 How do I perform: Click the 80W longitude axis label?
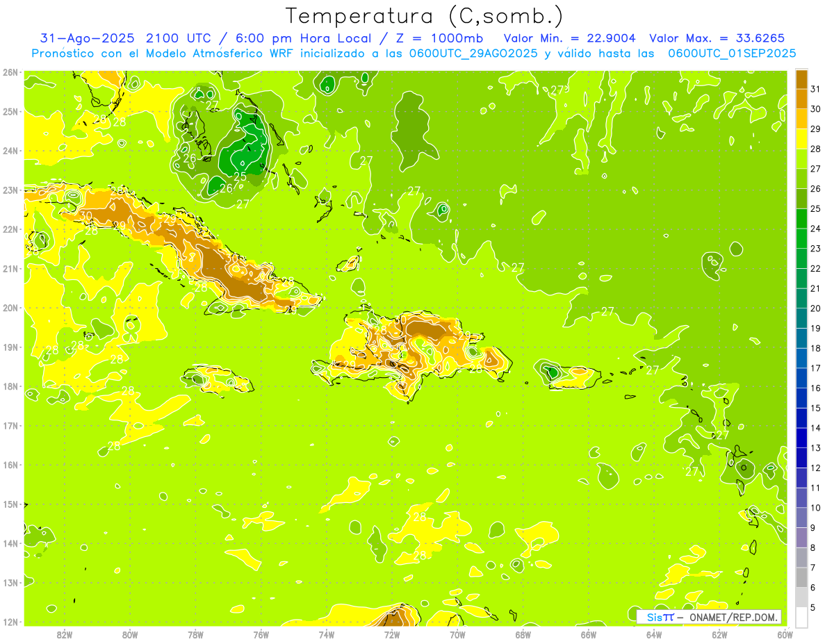coord(130,634)
